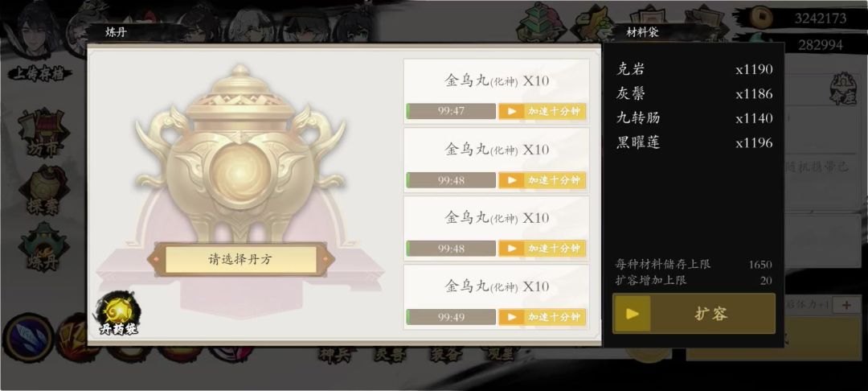
Task: Speed up first 金乌丸 batch ten minutes
Action: click(542, 111)
